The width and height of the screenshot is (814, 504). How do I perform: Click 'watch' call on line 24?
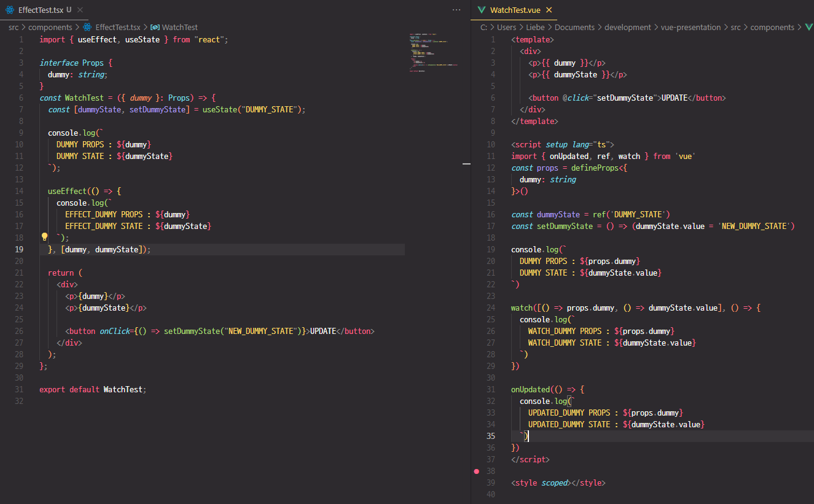pos(522,308)
